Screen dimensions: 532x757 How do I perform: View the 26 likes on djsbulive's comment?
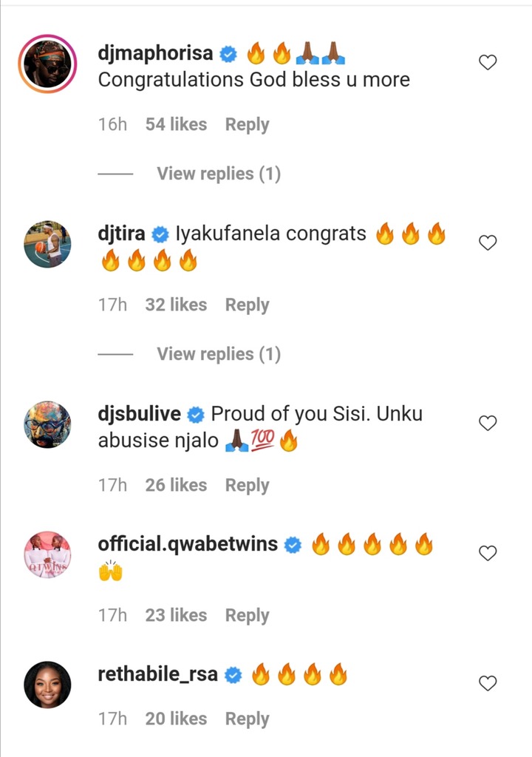[176, 485]
